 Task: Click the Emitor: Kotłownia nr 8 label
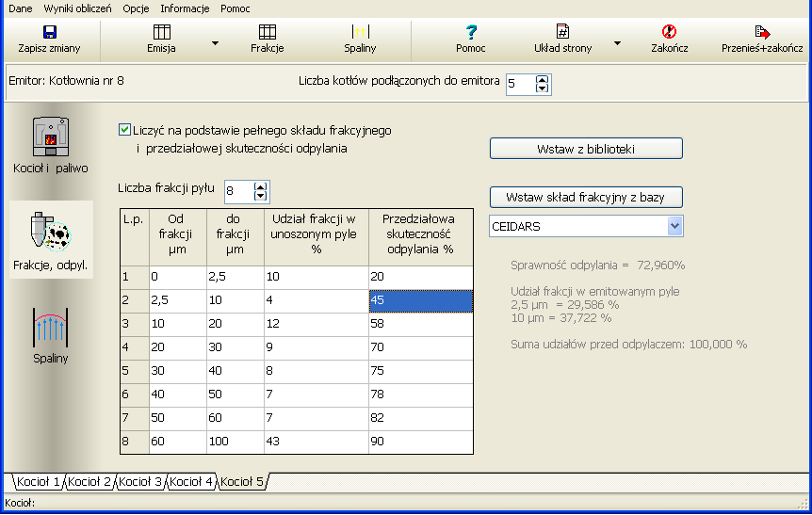[66, 81]
